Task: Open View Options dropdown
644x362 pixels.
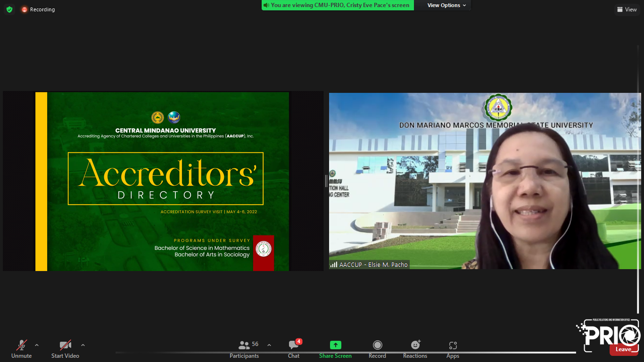Action: [x=446, y=5]
